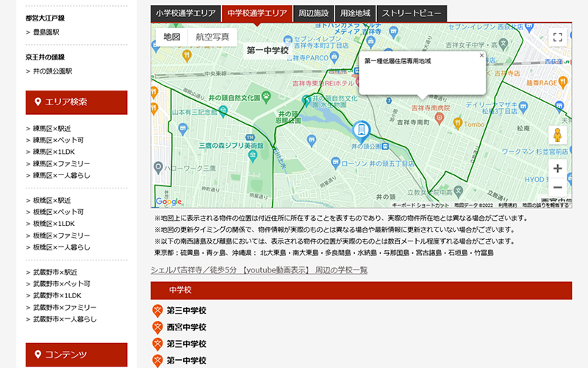Click the orange school icon beside 西宮中学校

point(157,328)
